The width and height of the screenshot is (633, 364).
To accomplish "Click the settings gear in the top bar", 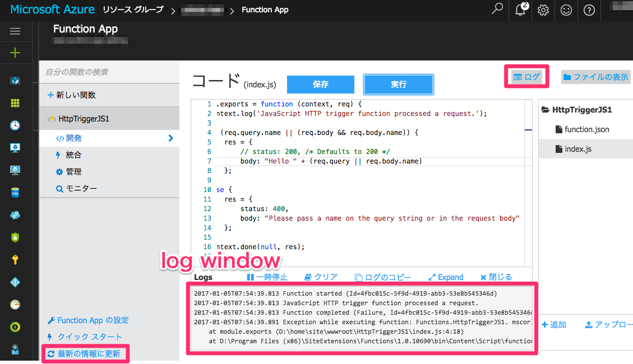I will coord(543,10).
